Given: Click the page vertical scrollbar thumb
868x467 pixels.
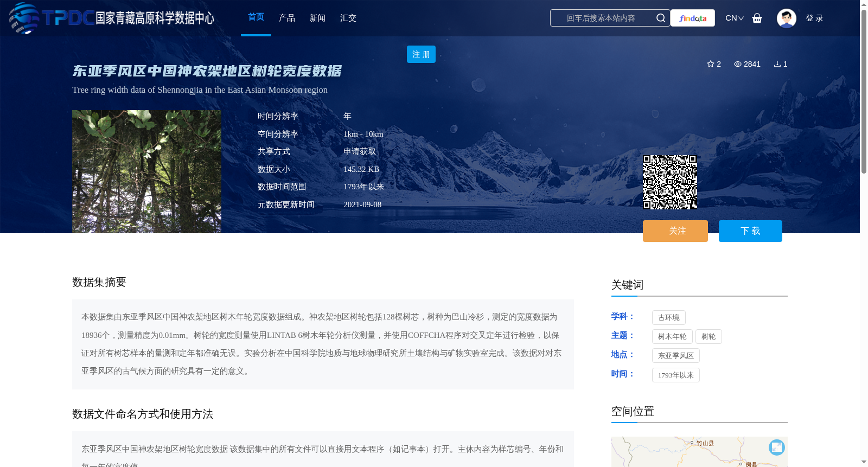Looking at the screenshot, I should [864, 91].
